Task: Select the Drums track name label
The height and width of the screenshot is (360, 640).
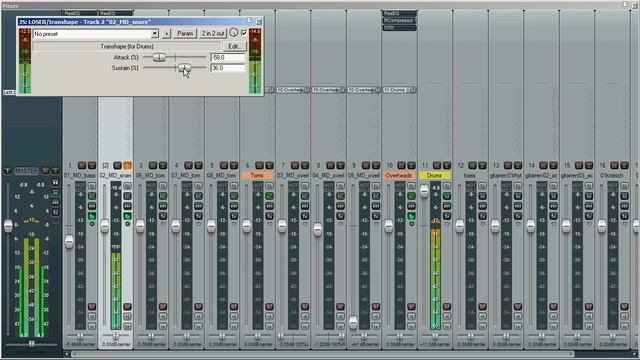Action: point(435,176)
